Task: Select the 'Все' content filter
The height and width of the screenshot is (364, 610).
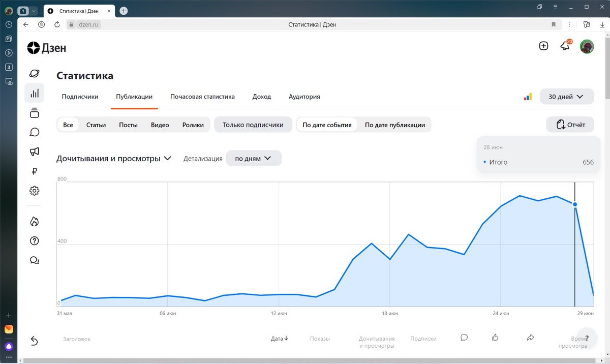Action: click(x=68, y=125)
